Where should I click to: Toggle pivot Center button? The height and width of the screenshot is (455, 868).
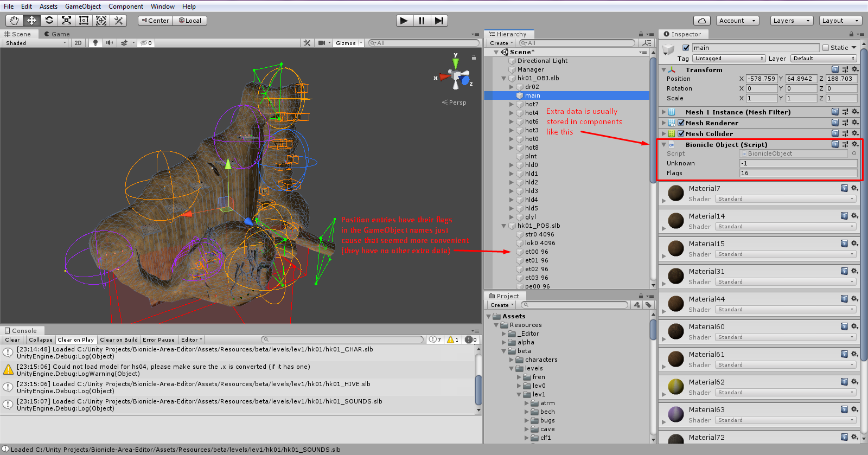click(x=155, y=21)
